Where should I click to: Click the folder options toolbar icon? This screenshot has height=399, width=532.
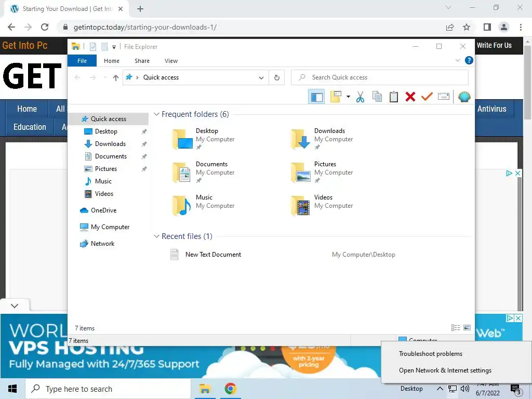(336, 97)
